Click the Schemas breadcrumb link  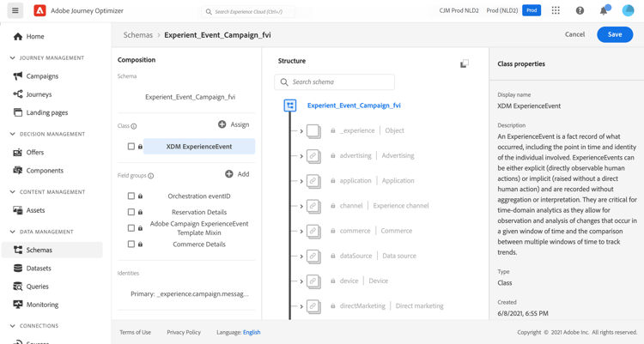138,35
